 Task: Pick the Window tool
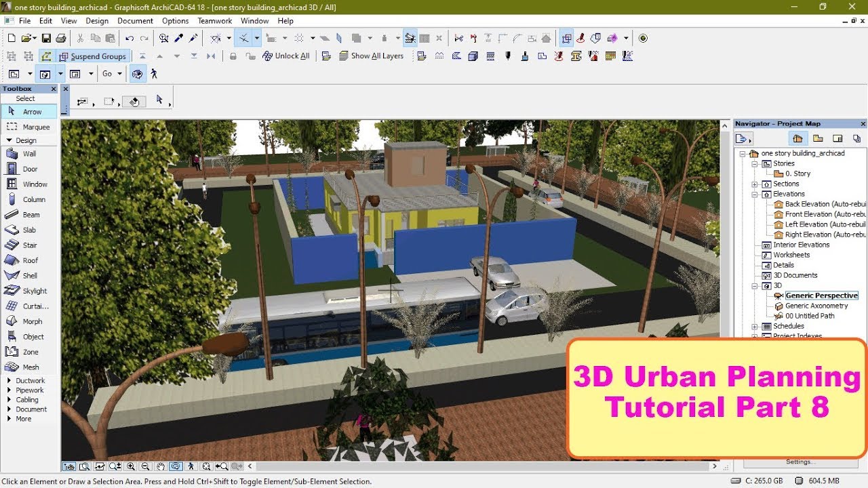pyautogui.click(x=30, y=184)
